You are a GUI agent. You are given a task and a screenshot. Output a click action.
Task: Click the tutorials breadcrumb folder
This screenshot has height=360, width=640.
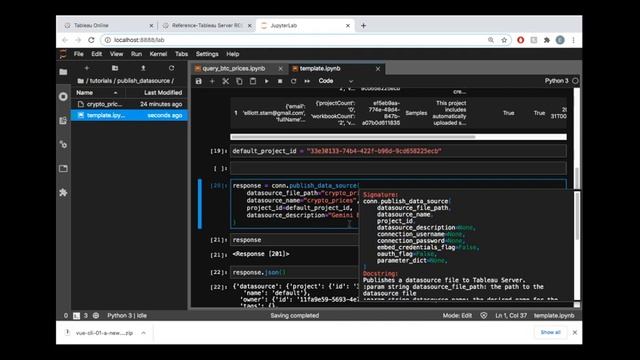click(x=101, y=81)
